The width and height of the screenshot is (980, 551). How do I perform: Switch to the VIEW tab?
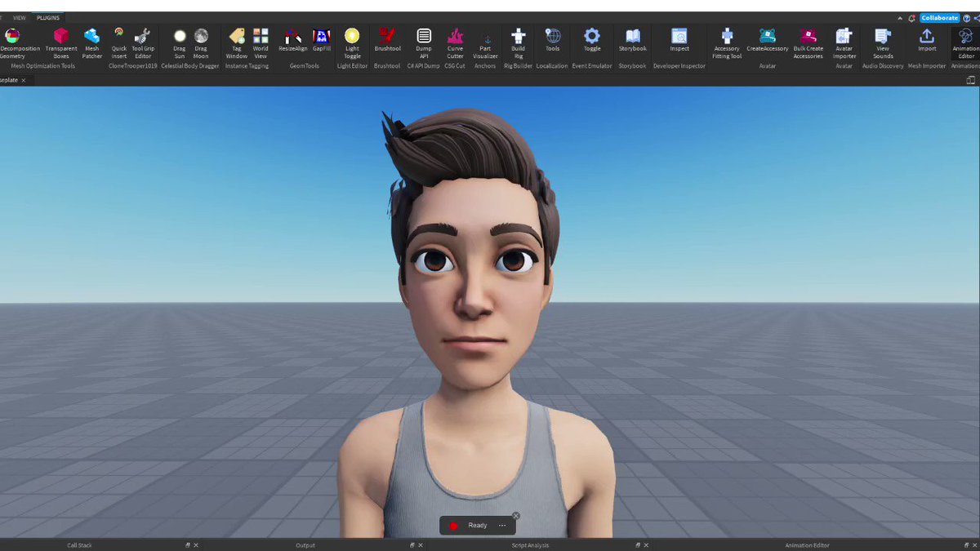pos(20,17)
